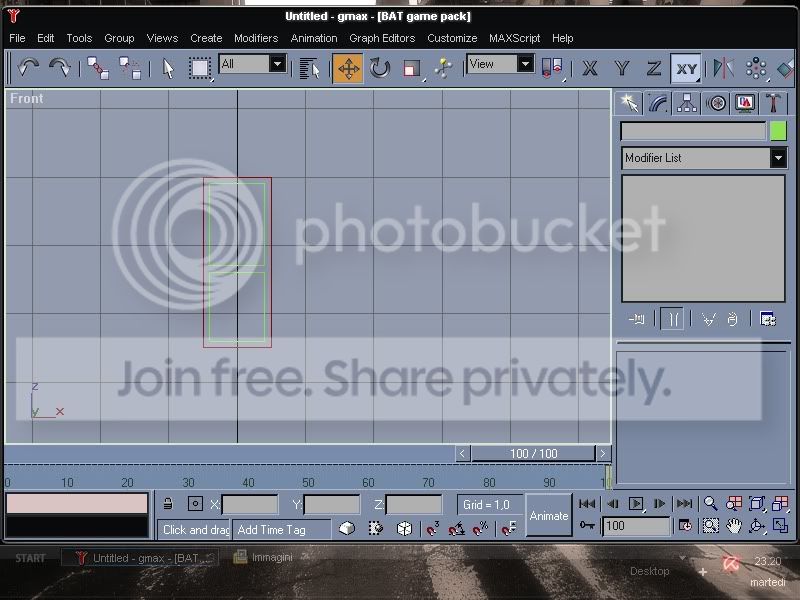Click the Mirror Selected Objects icon
The height and width of the screenshot is (600, 800).
(x=723, y=68)
